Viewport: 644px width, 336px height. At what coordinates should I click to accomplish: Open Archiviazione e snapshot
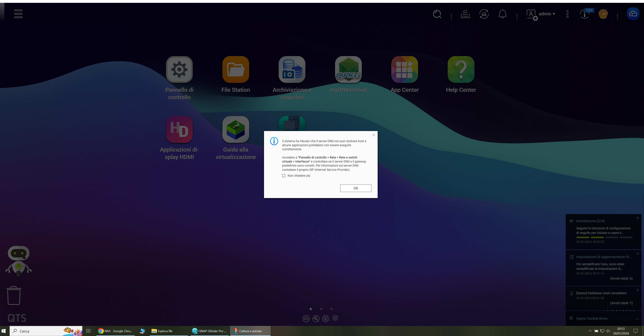292,70
